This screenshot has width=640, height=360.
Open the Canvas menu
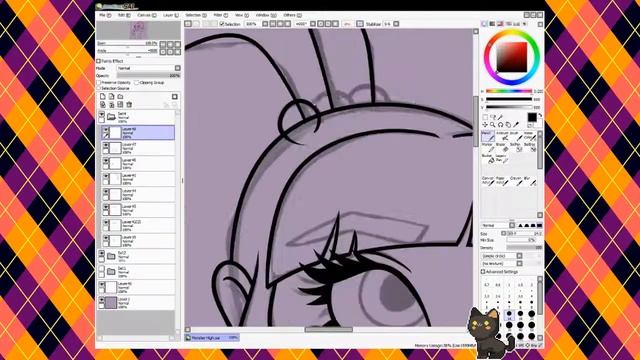147,15
